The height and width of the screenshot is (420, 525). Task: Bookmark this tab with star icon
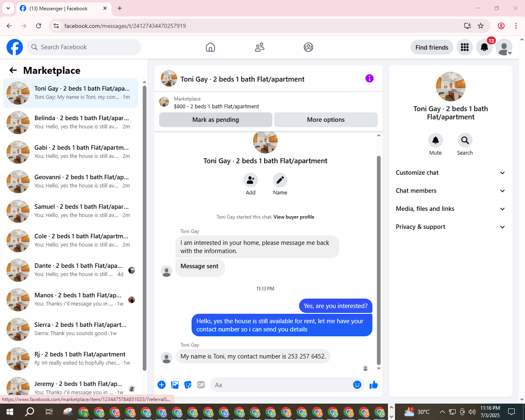click(x=481, y=26)
